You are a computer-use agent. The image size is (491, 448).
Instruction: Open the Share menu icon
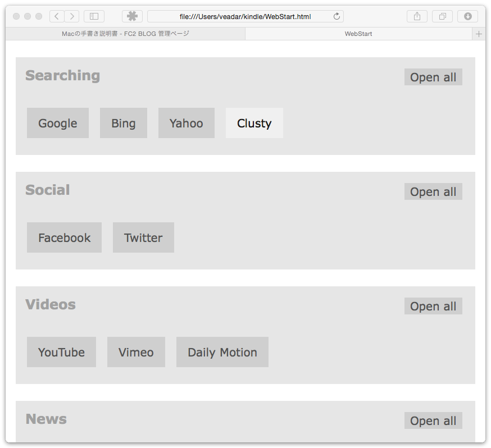point(417,16)
